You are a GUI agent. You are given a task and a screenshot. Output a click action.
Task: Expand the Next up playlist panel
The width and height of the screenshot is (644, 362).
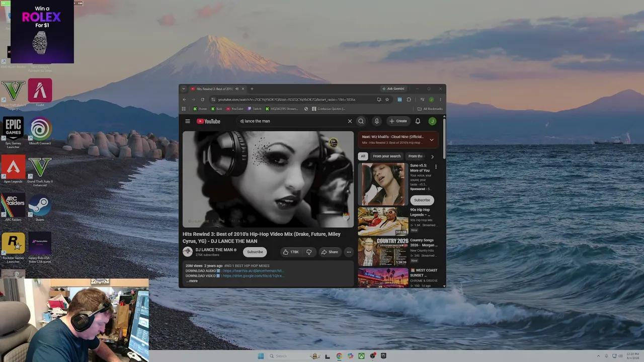point(431,140)
